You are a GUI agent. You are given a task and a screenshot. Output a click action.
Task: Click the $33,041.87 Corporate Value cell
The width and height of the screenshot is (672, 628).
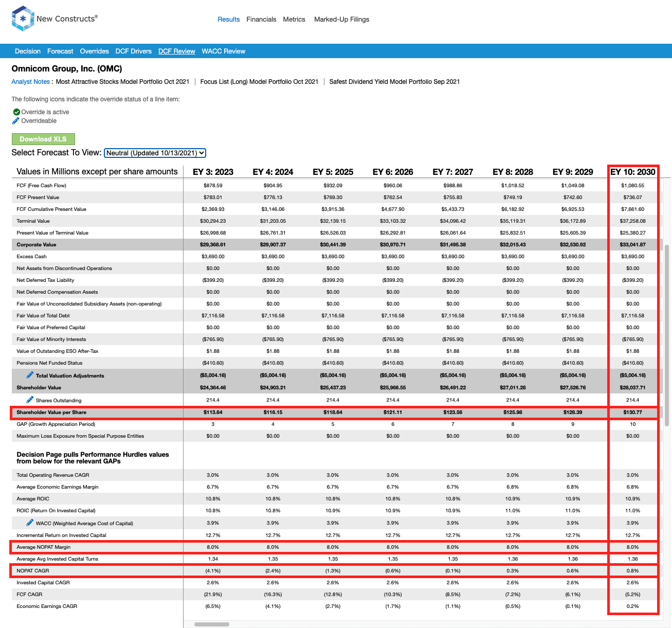coord(633,245)
